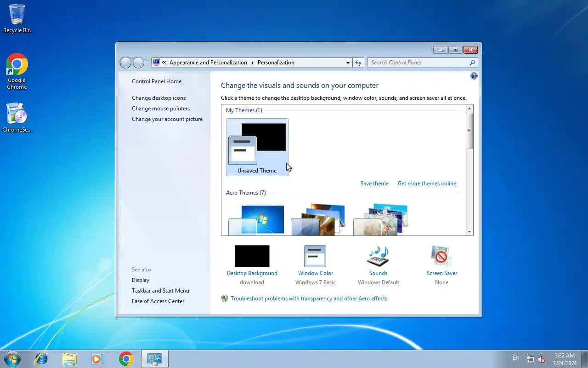Expand the Appearance and Personalization breadcrumb arrow
This screenshot has height=368, width=588.
pos(252,63)
